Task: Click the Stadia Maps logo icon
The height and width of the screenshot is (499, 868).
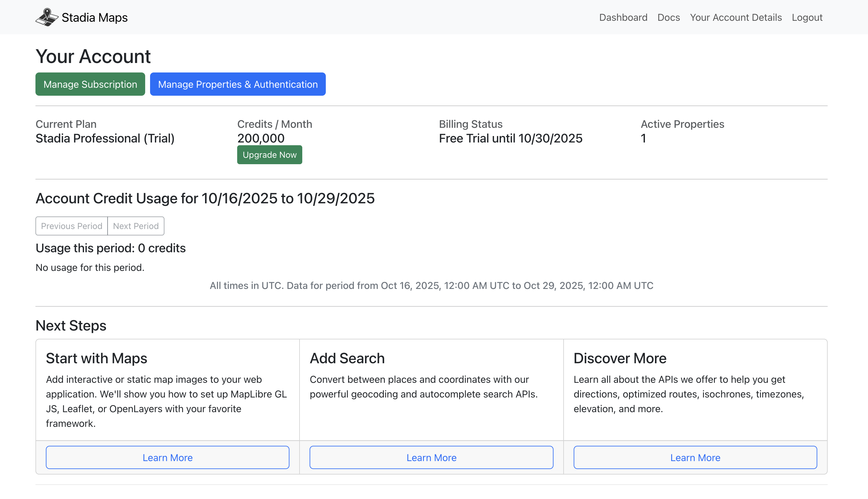Action: (47, 17)
